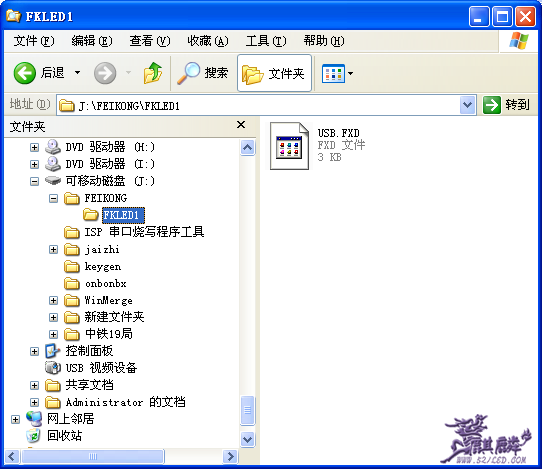
Task: Toggle the Folders pane toolbar button
Action: (274, 73)
